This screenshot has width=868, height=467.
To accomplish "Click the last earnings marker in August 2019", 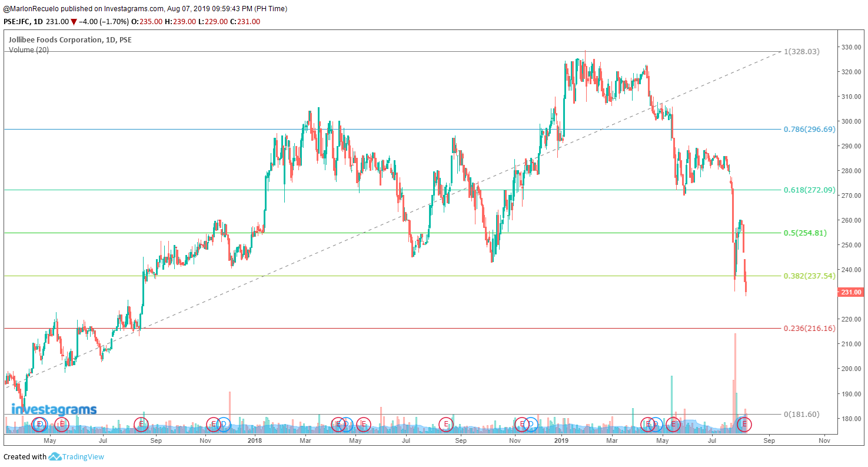I will tap(744, 424).
